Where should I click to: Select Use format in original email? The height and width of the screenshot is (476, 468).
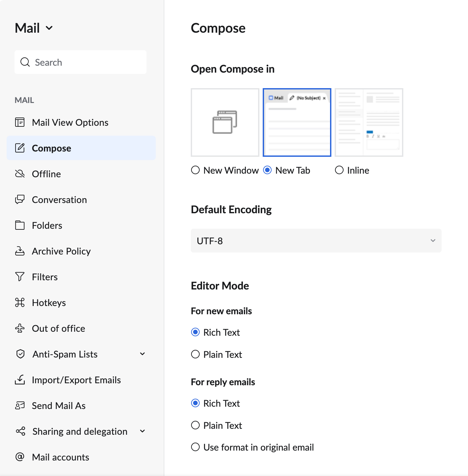point(195,447)
